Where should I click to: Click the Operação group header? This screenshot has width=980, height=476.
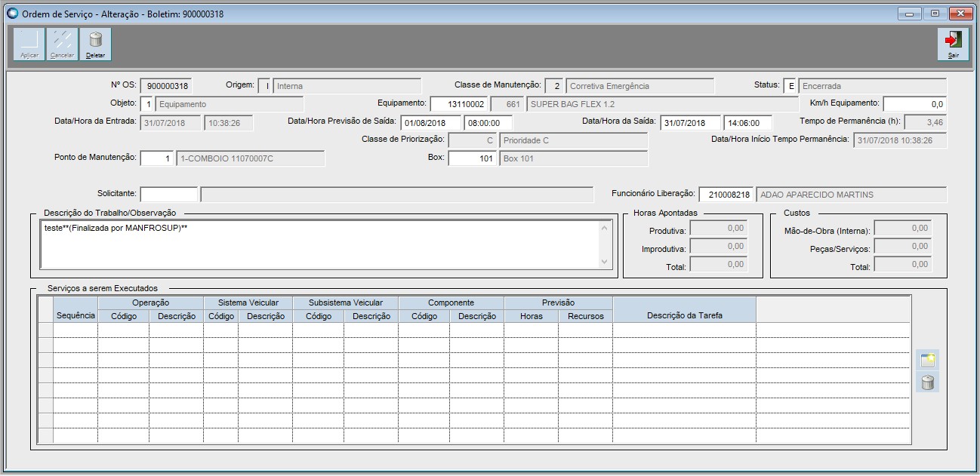pos(150,302)
